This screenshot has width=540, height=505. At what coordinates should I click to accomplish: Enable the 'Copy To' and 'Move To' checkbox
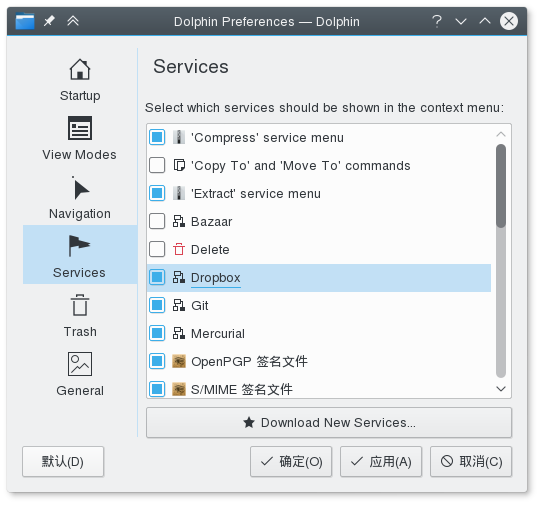[x=157, y=165]
